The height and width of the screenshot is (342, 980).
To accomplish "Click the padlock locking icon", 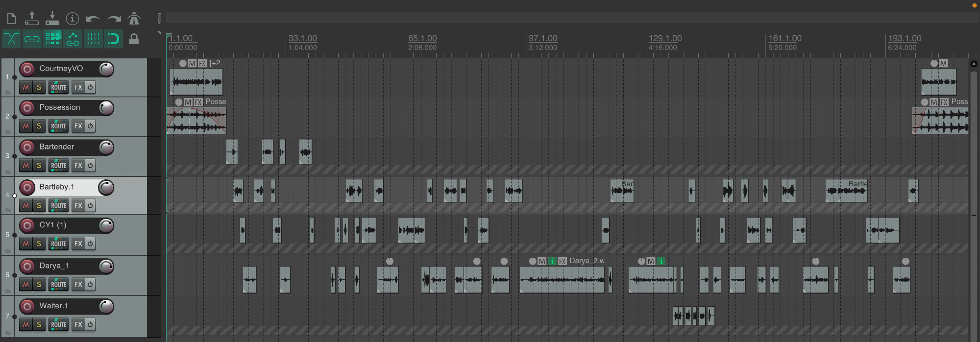I will [134, 39].
